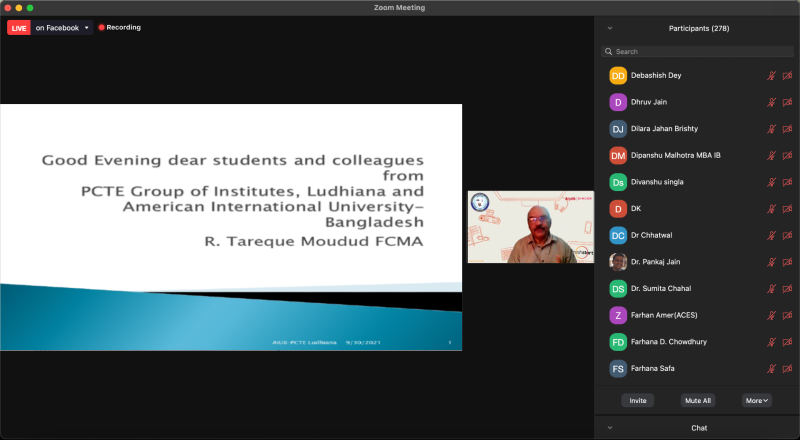
Task: Click the Invite button
Action: 637,400
